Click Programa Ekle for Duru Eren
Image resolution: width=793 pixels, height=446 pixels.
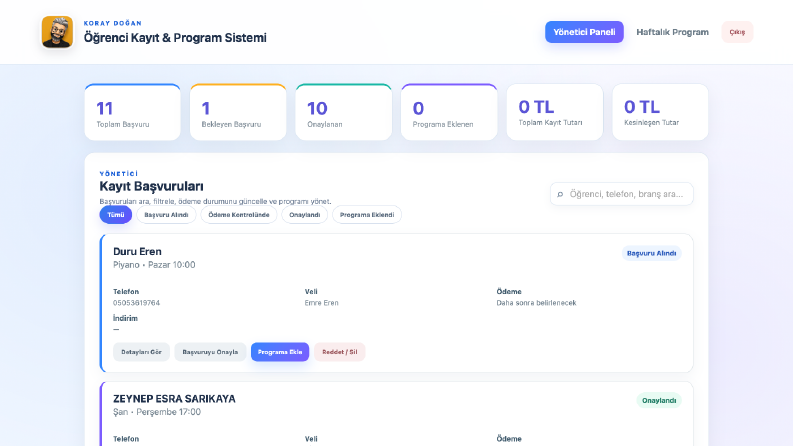click(x=280, y=352)
